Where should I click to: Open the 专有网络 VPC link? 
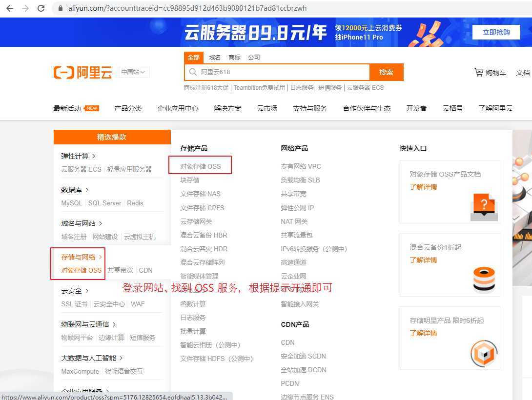[301, 166]
